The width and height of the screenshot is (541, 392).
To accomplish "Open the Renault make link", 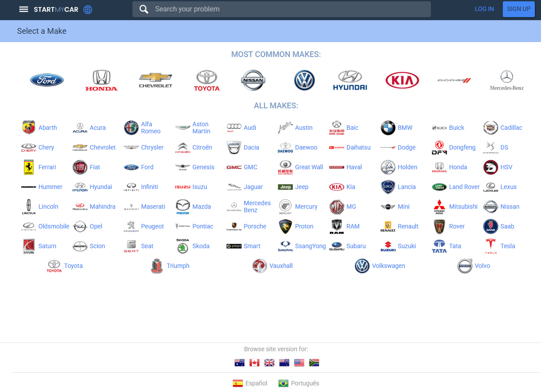I will 408,226.
